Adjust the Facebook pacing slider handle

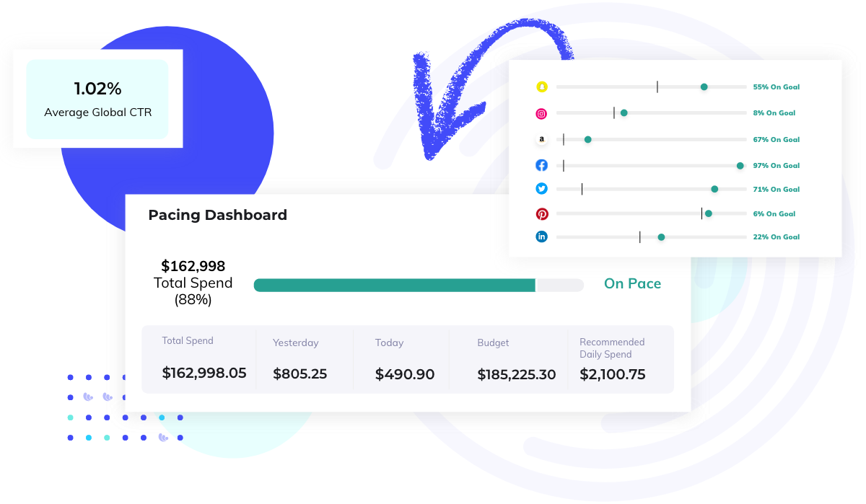740,165
